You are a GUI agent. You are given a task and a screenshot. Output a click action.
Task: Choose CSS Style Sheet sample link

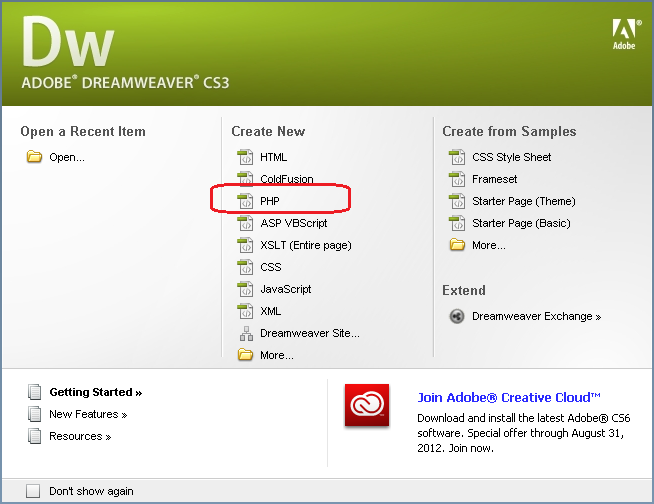[x=511, y=157]
